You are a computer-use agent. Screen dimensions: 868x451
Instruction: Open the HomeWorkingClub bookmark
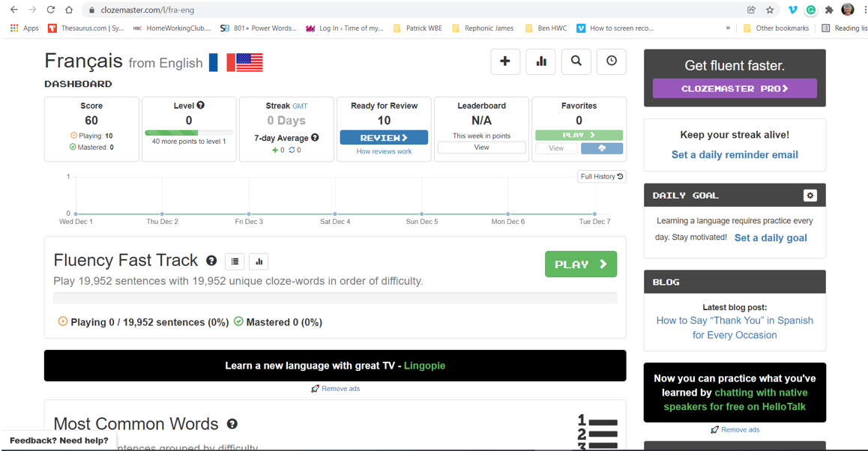click(x=172, y=28)
